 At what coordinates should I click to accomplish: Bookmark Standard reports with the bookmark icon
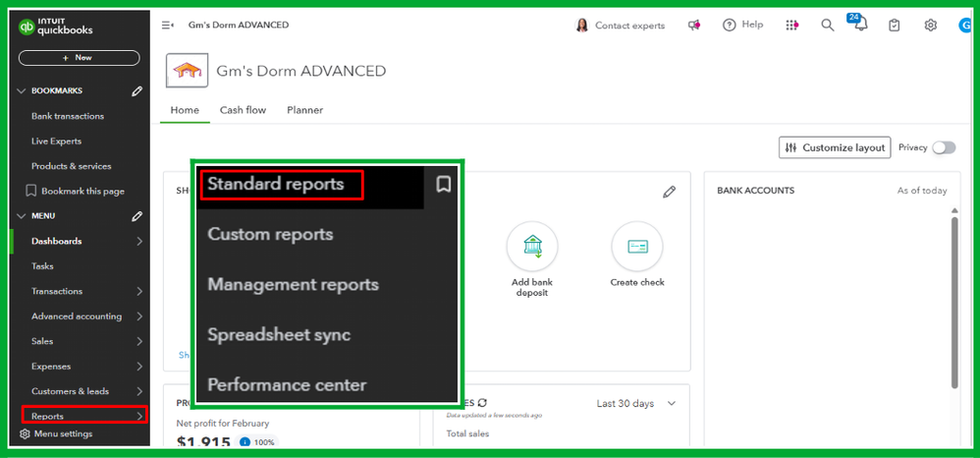point(443,185)
